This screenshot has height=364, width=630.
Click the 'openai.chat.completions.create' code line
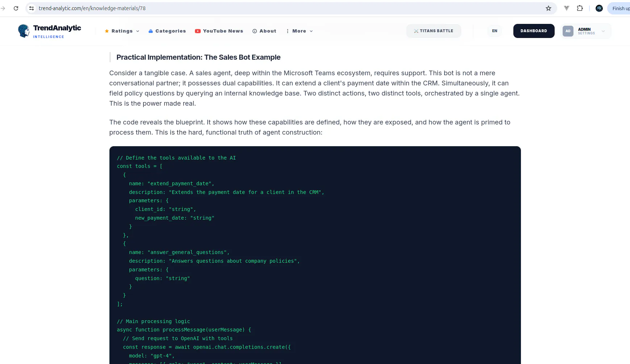click(x=206, y=347)
